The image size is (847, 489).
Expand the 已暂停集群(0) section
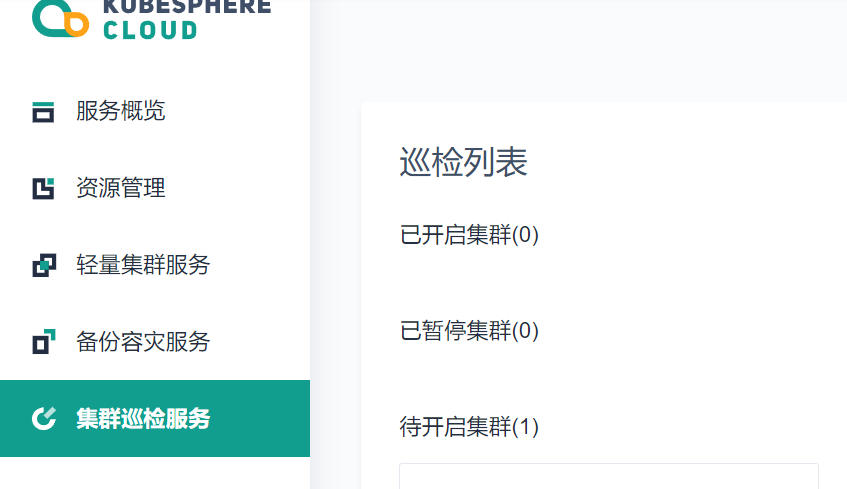469,331
